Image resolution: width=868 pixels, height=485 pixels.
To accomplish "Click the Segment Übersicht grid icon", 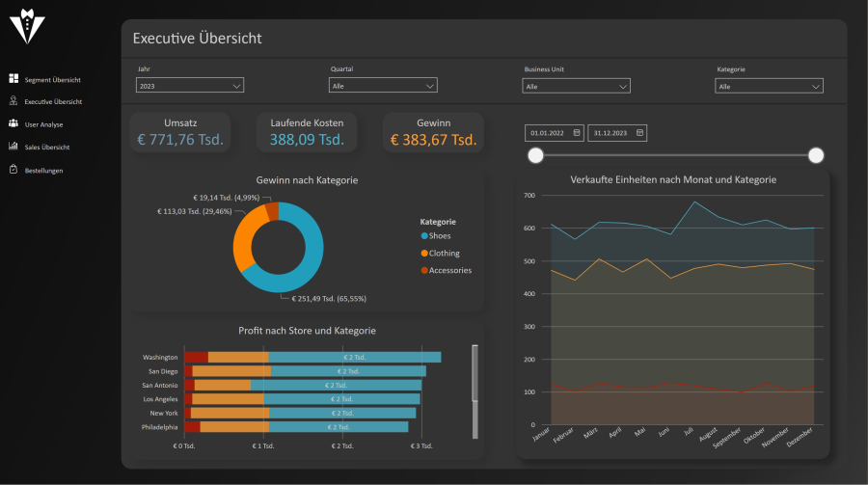I will pyautogui.click(x=14, y=79).
